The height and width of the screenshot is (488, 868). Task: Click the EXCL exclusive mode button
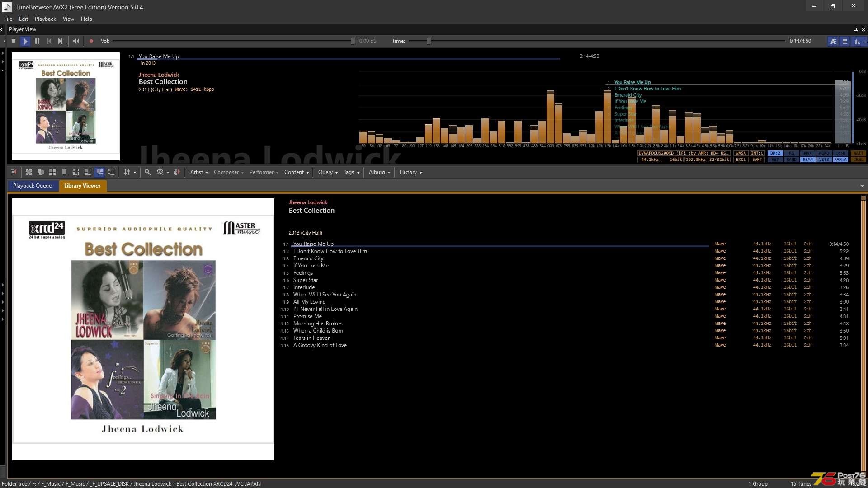tap(741, 160)
